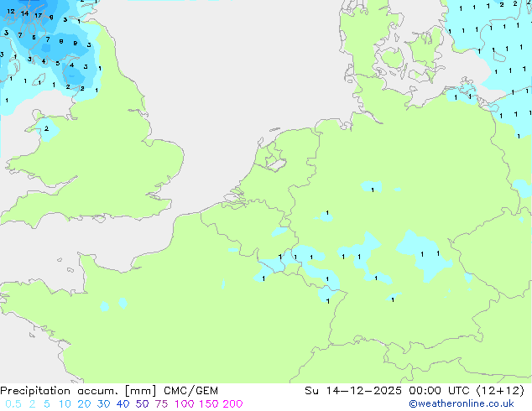Select the 20 mm legend value

(84, 404)
